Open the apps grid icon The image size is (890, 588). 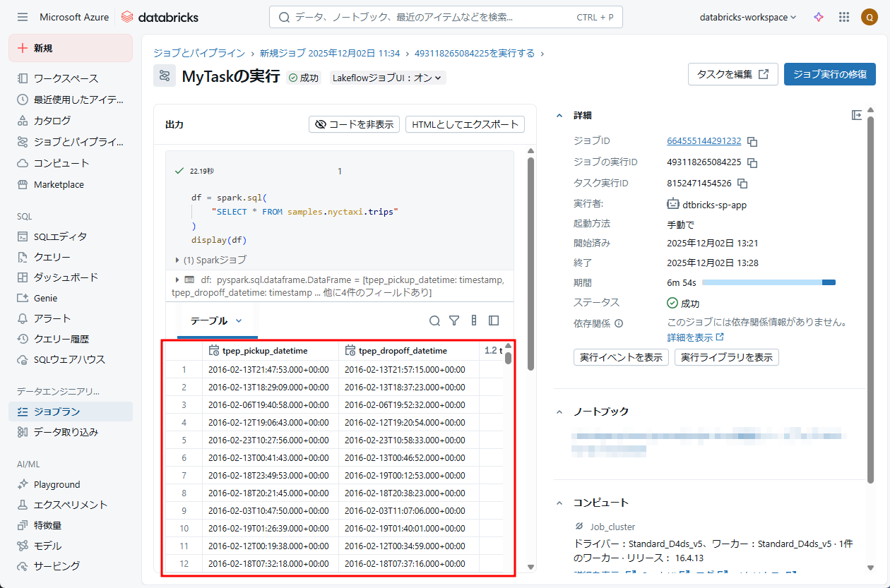[x=843, y=17]
